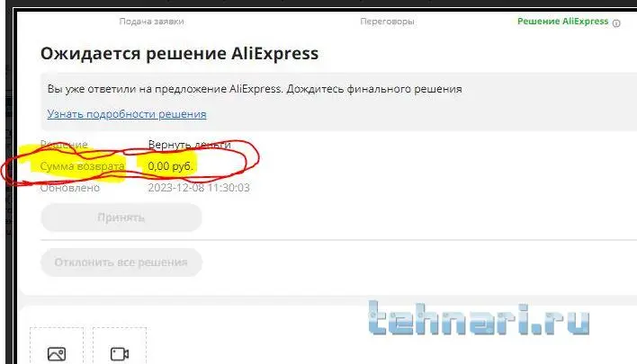Click the photo upload dashed box

click(57, 345)
